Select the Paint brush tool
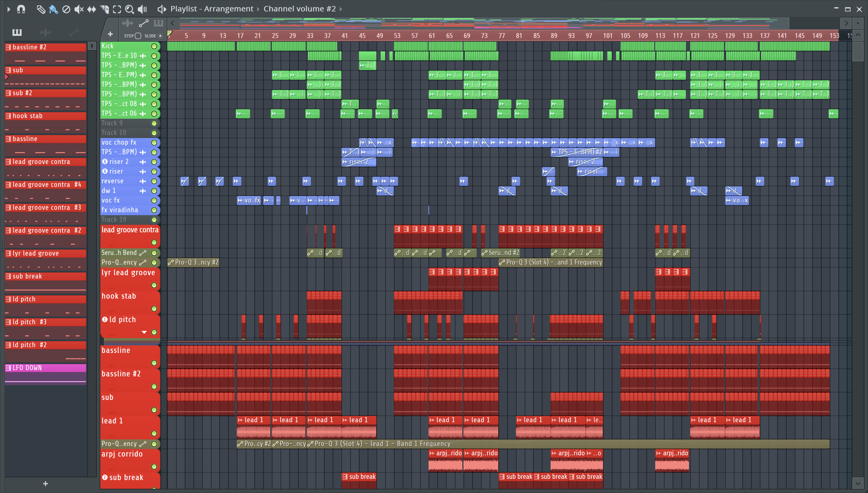The image size is (868, 493). (53, 9)
